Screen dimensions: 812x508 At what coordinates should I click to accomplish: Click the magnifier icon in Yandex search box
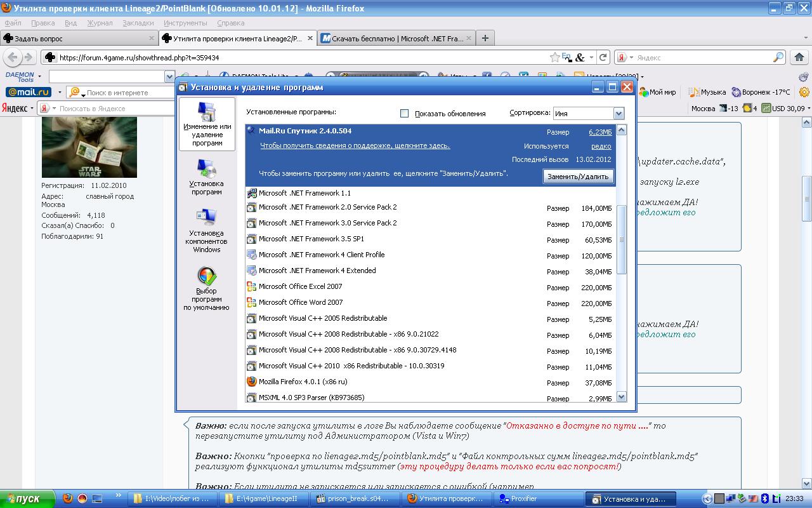[778, 57]
